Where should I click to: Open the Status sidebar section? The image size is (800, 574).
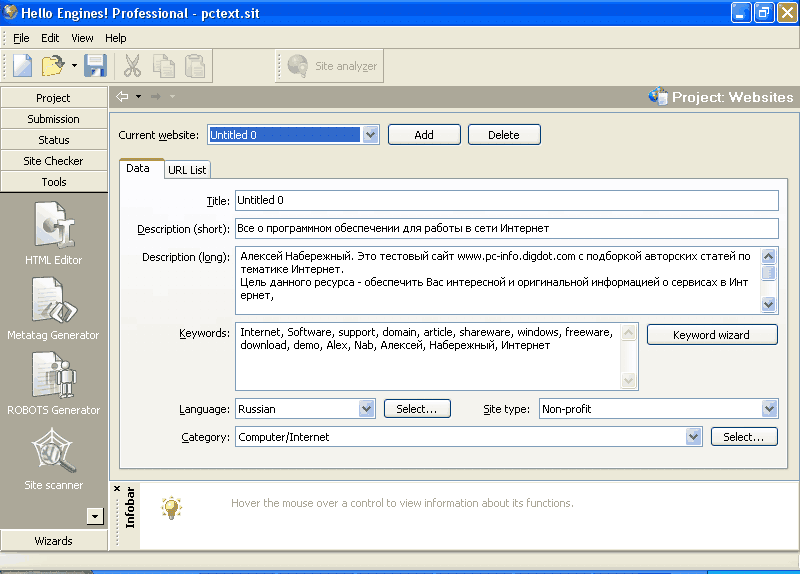pos(54,140)
